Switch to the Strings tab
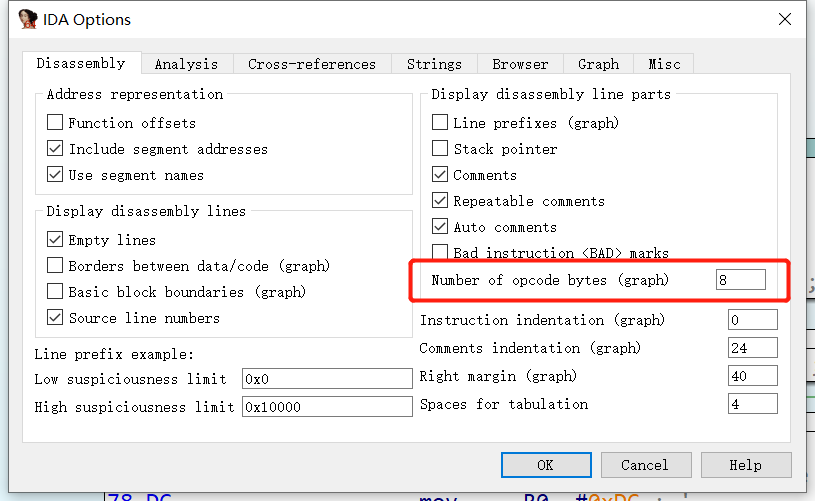The image size is (815, 501). click(x=434, y=64)
